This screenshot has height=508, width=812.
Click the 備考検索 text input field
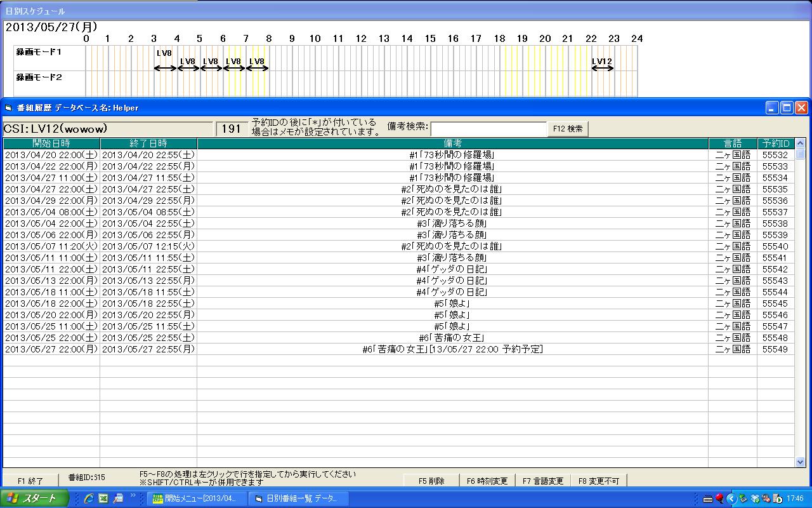click(488, 129)
